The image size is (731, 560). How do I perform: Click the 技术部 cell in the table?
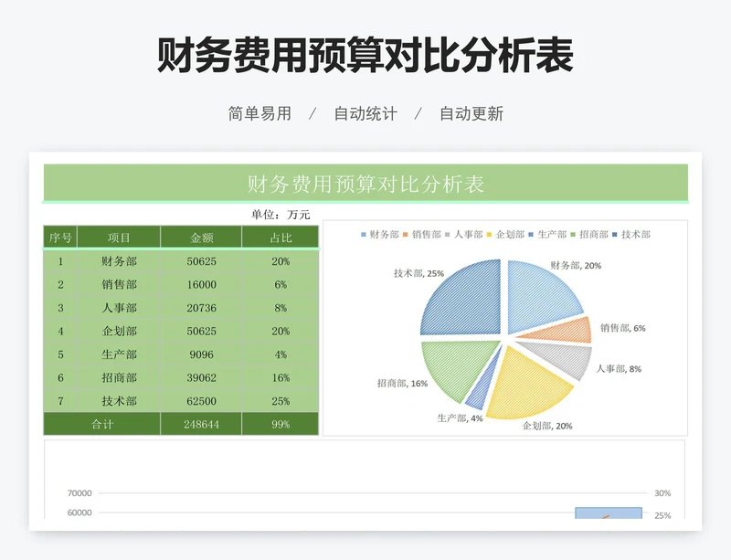119,401
